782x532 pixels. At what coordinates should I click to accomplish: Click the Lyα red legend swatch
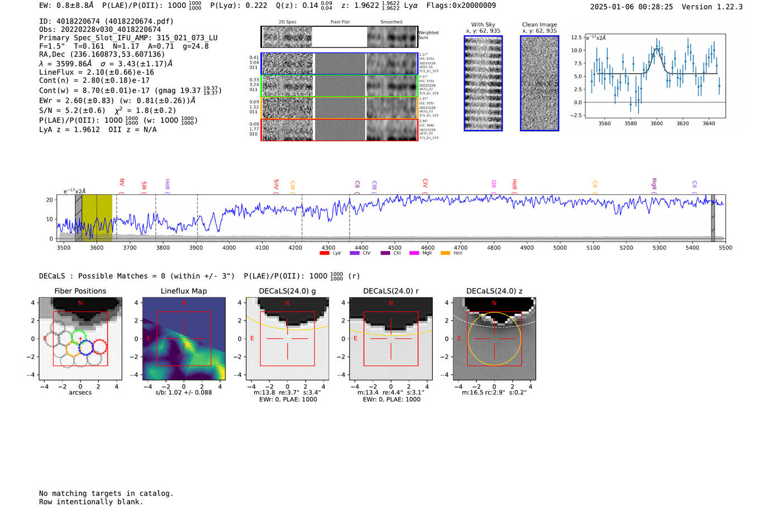click(324, 253)
